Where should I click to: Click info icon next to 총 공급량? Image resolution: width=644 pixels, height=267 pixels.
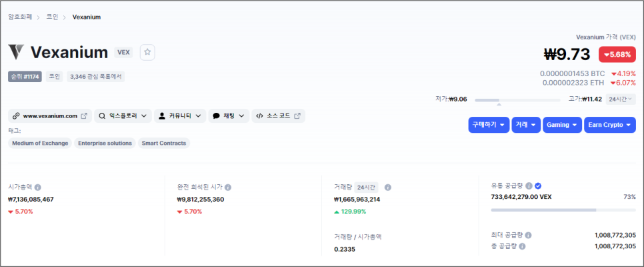point(522,246)
